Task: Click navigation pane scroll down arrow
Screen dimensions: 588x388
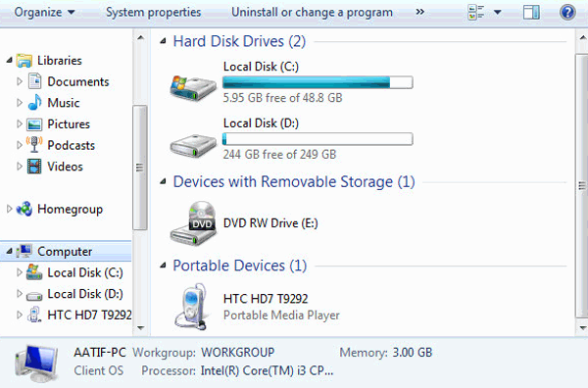Action: tap(140, 328)
